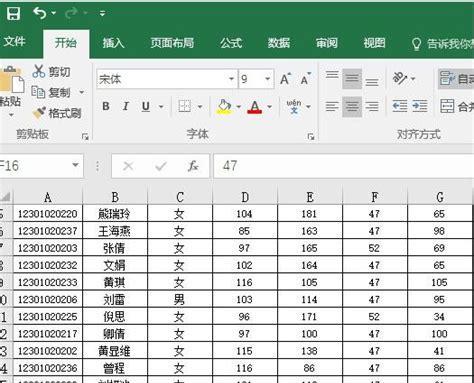Click the decrease indent icon
The width and height of the screenshot is (474, 383).
click(x=399, y=107)
